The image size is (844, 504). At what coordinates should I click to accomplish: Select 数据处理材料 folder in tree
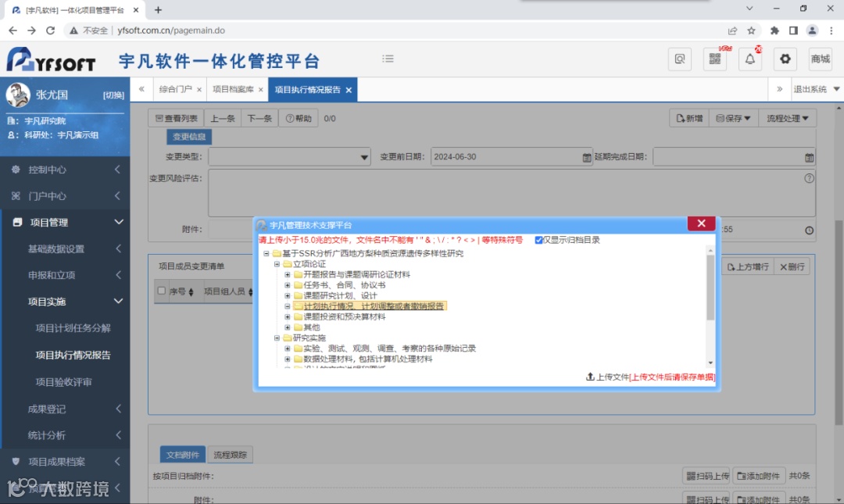pyautogui.click(x=367, y=359)
